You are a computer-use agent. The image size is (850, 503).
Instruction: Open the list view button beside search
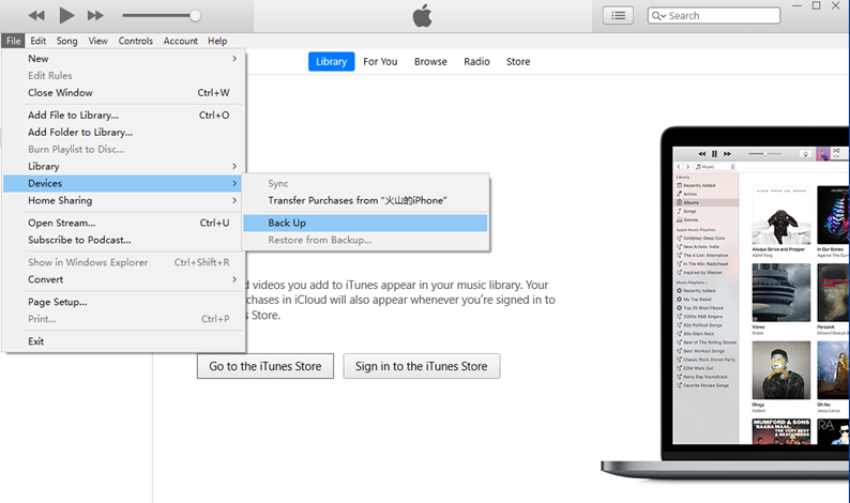pyautogui.click(x=618, y=16)
